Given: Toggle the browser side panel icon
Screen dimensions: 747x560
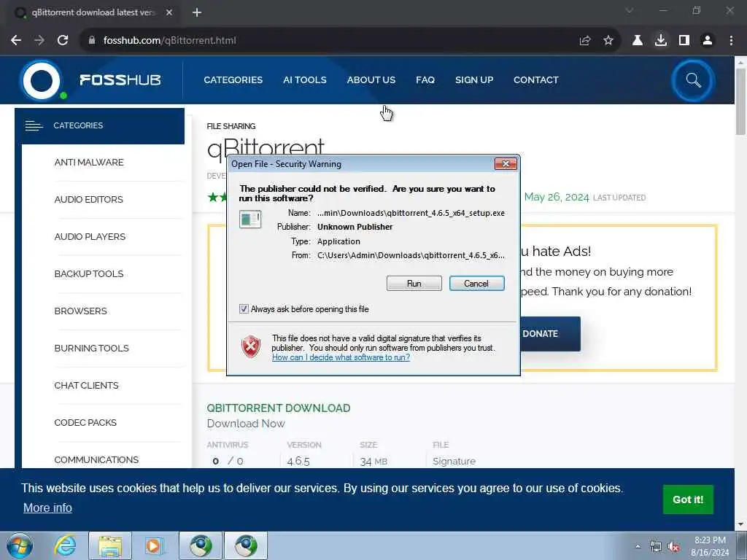Looking at the screenshot, I should 684,41.
